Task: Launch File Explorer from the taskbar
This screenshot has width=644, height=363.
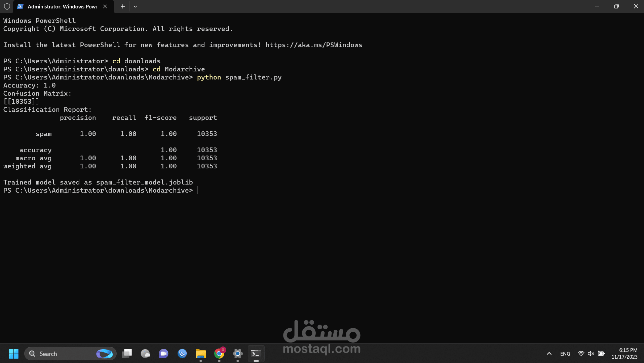Action: click(201, 354)
